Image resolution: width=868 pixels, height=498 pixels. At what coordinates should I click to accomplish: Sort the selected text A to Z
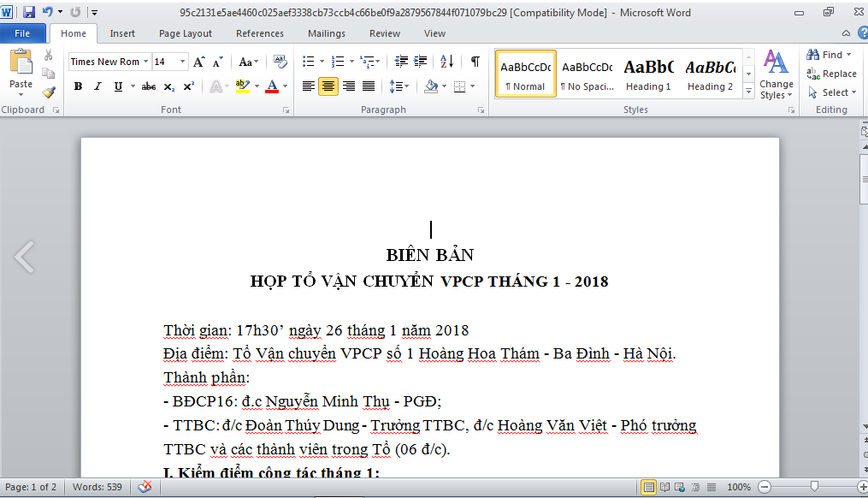pyautogui.click(x=446, y=62)
